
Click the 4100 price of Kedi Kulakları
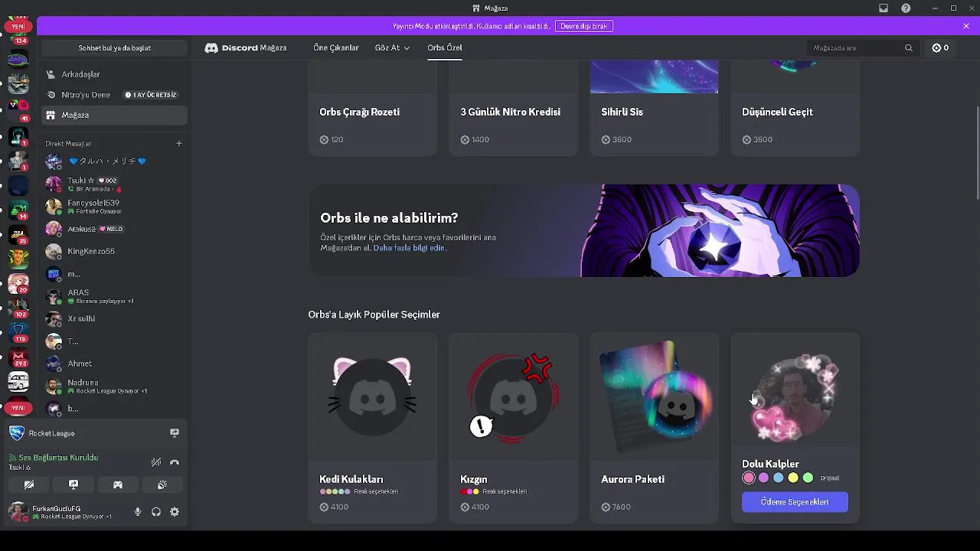pyautogui.click(x=334, y=507)
